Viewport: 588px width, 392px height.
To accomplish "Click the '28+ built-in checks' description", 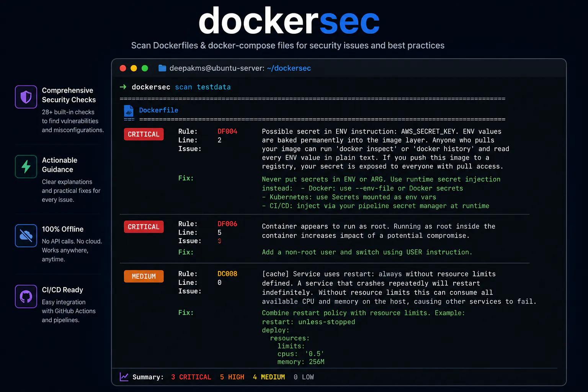I will click(x=73, y=121).
